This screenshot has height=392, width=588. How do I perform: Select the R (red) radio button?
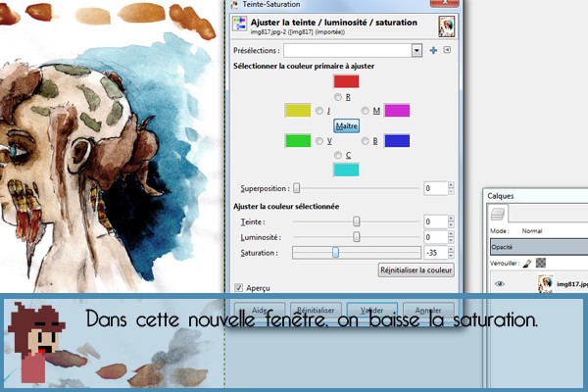tap(338, 97)
